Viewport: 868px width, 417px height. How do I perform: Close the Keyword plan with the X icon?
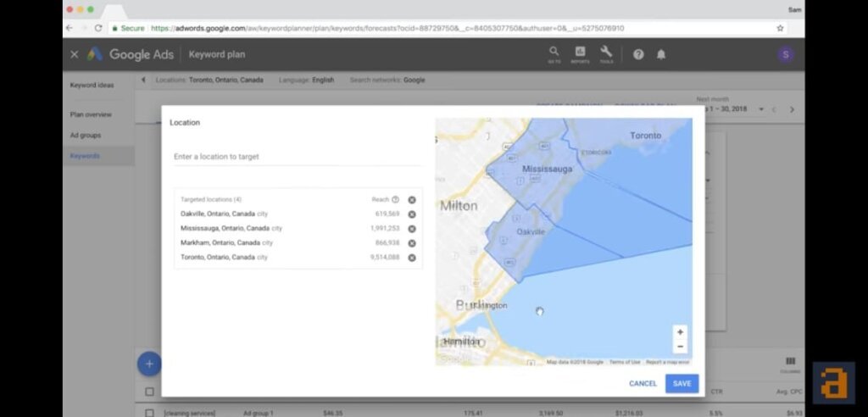[75, 54]
